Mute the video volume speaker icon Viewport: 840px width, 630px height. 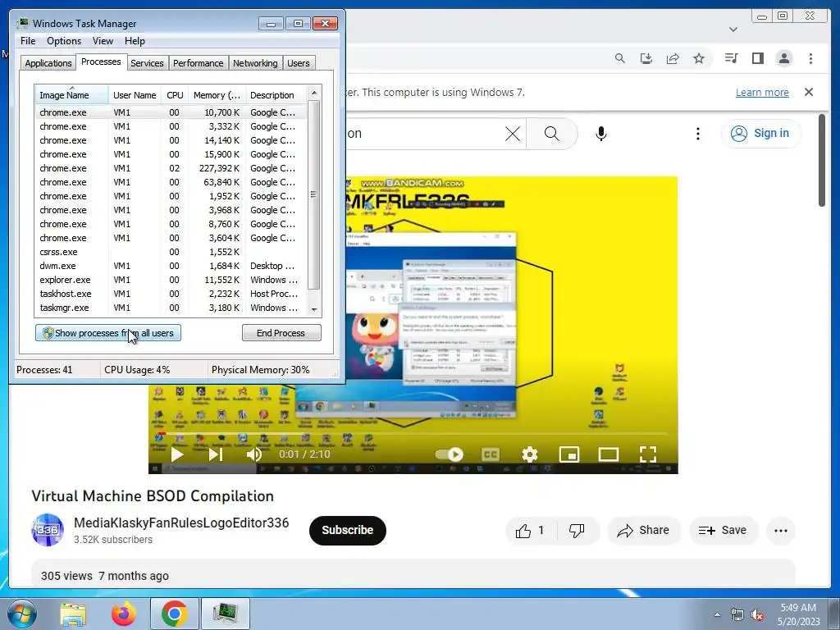[x=254, y=454]
